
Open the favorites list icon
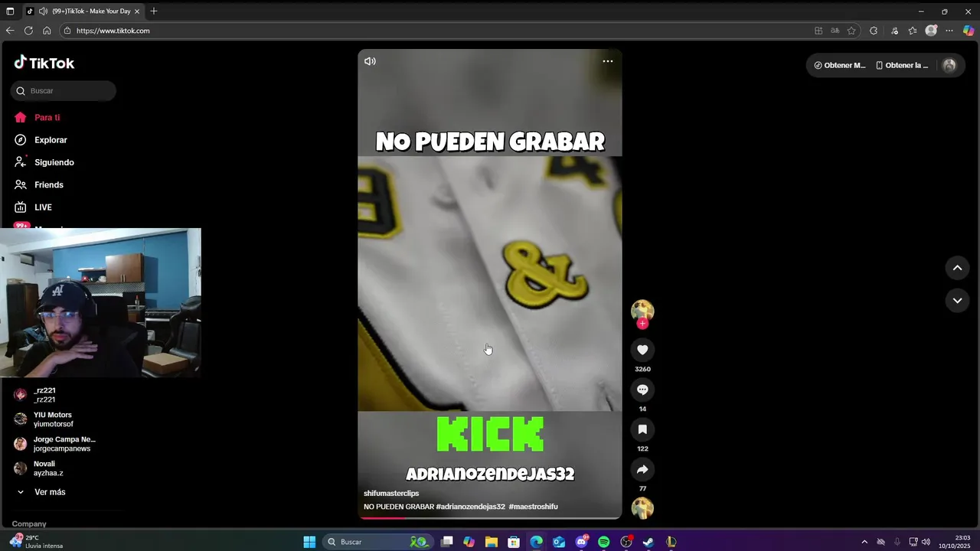pos(913,31)
